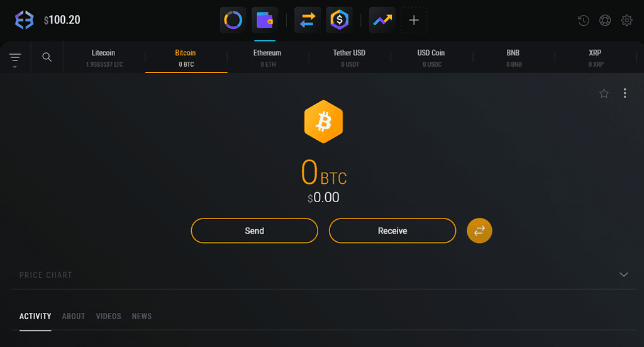Open the Wallet icon tab
Screen dimensions: 644x347
(x=265, y=20)
